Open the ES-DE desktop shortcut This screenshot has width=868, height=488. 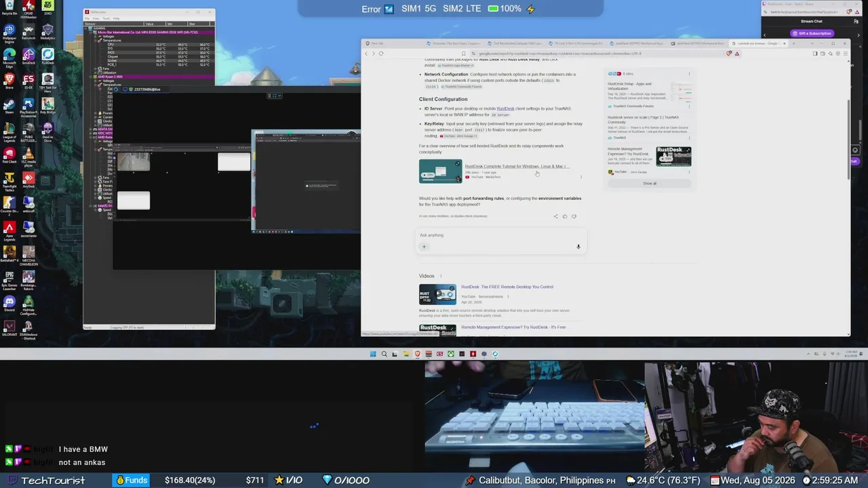[x=28, y=82]
